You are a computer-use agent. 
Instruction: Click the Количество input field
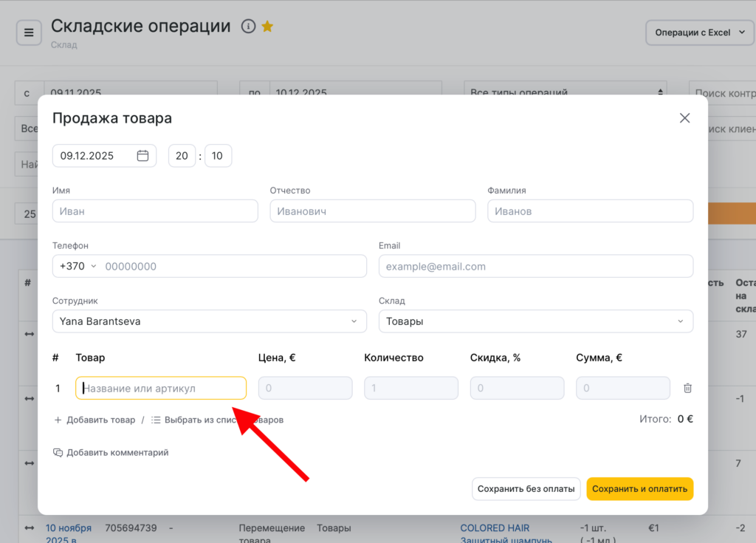click(410, 388)
